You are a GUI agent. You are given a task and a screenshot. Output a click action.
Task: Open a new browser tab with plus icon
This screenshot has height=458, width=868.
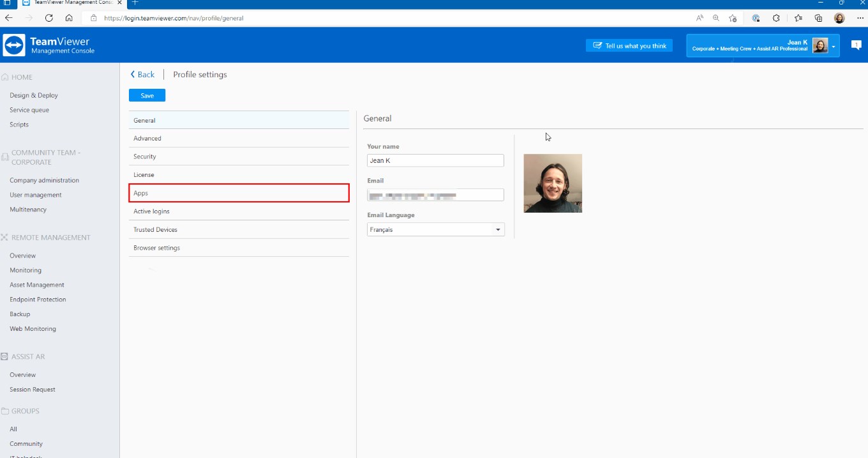pos(135,3)
